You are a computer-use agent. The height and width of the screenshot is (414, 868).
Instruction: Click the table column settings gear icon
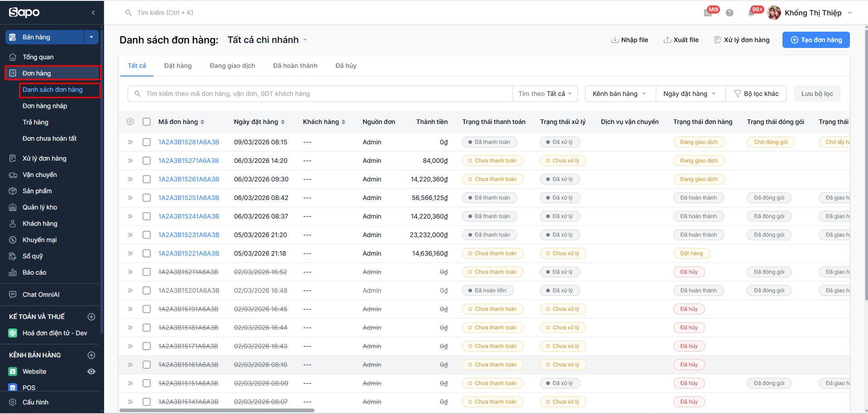(130, 122)
